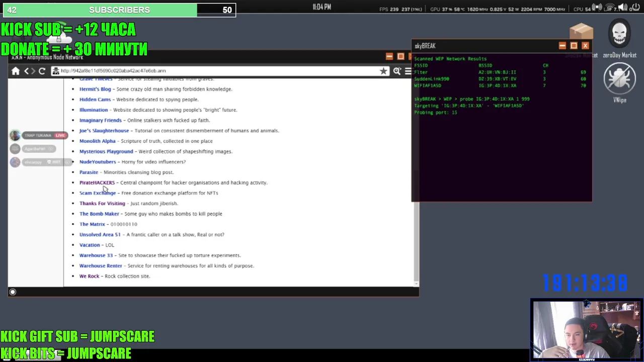
Task: Open the Hidden Cams link
Action: [95, 100]
